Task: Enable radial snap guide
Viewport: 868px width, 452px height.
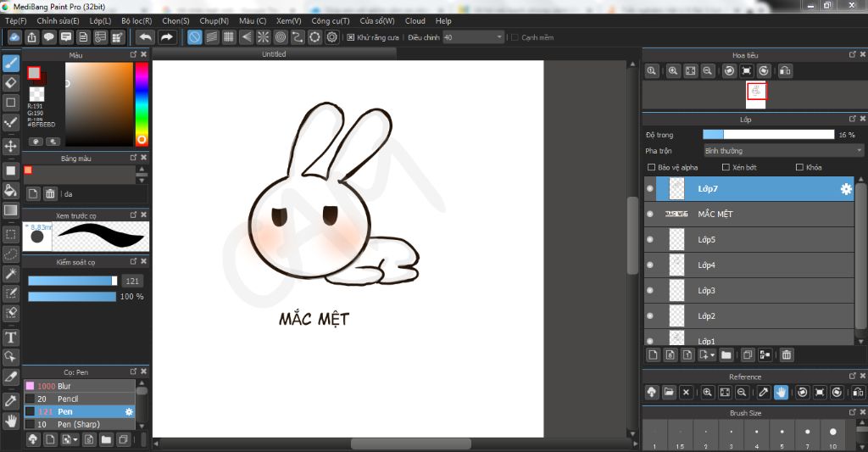Action: pyautogui.click(x=263, y=37)
